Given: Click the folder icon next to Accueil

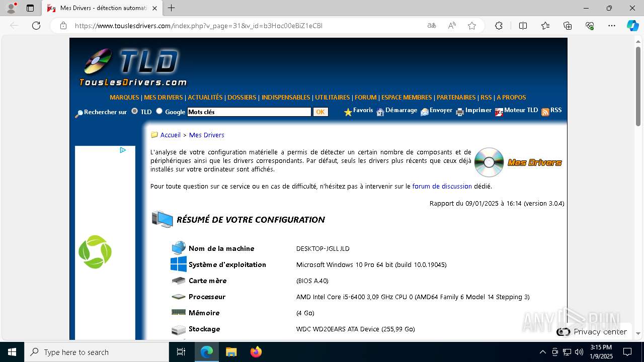Looking at the screenshot, I should 154,135.
